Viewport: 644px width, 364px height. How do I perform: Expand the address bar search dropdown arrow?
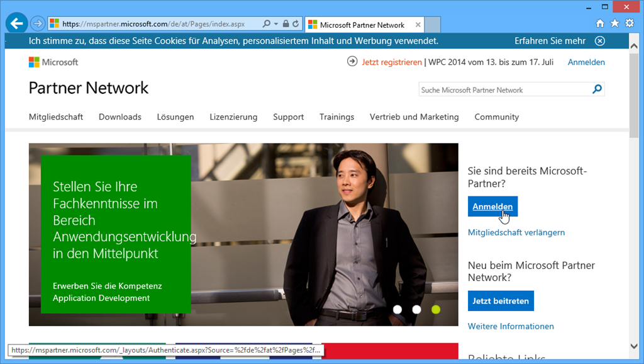pyautogui.click(x=275, y=25)
